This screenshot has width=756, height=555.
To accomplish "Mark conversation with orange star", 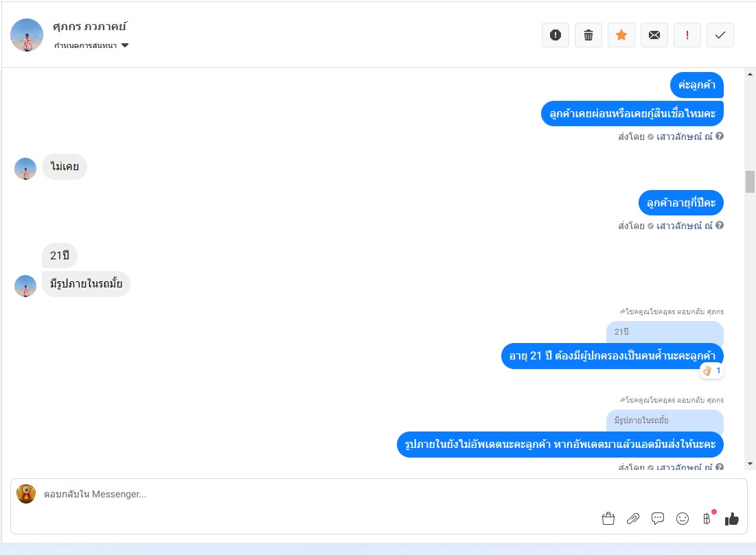I will [x=621, y=35].
